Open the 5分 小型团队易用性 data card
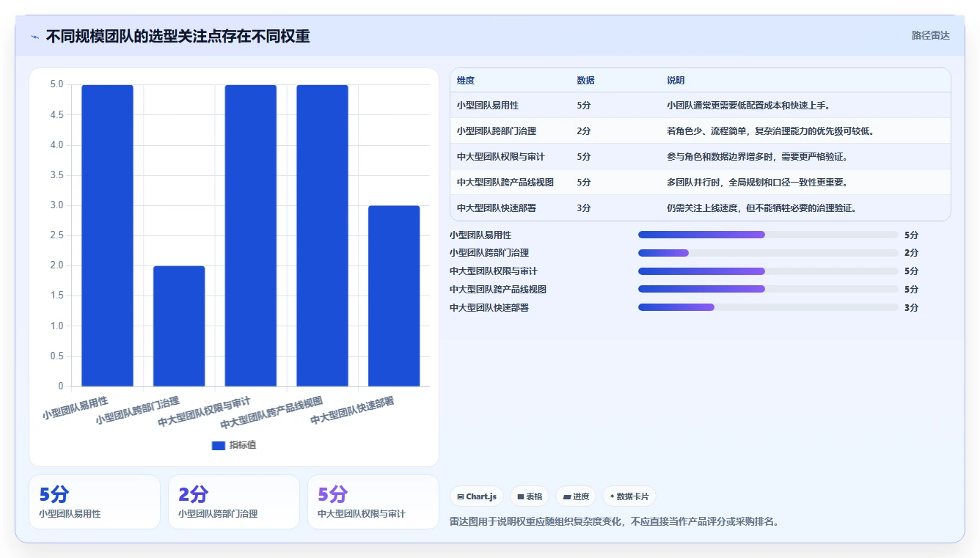This screenshot has height=558, width=980. click(95, 502)
